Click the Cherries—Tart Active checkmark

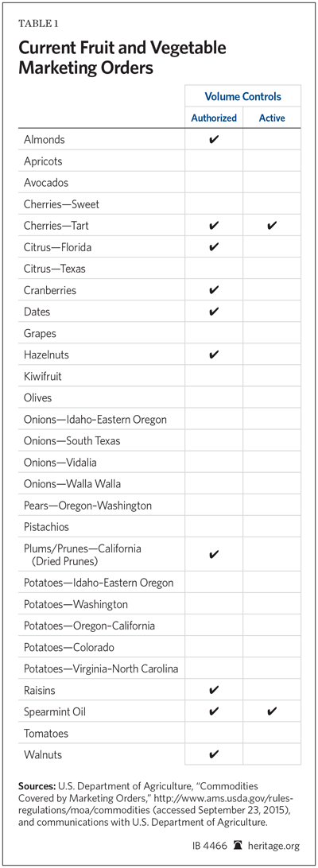coord(272,226)
